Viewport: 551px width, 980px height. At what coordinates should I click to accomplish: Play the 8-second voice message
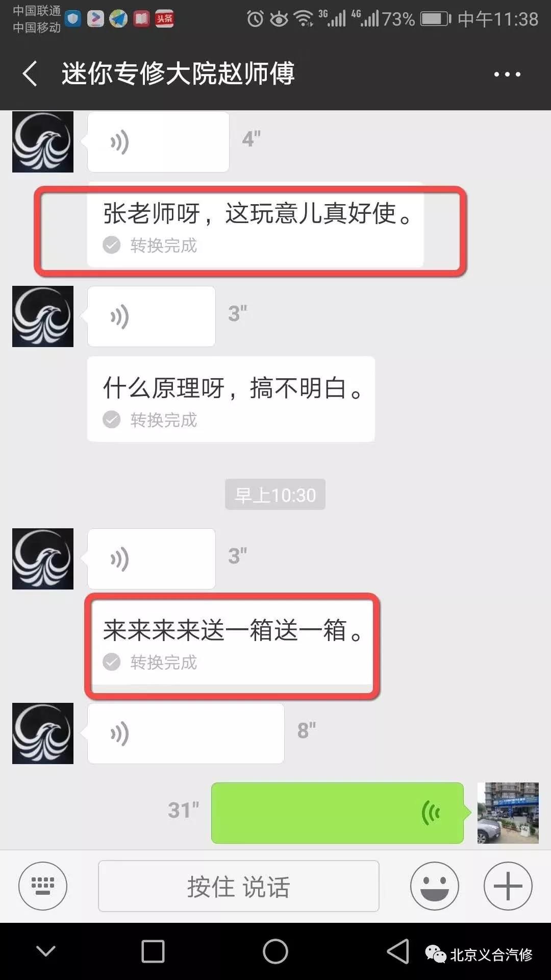pyautogui.click(x=186, y=733)
